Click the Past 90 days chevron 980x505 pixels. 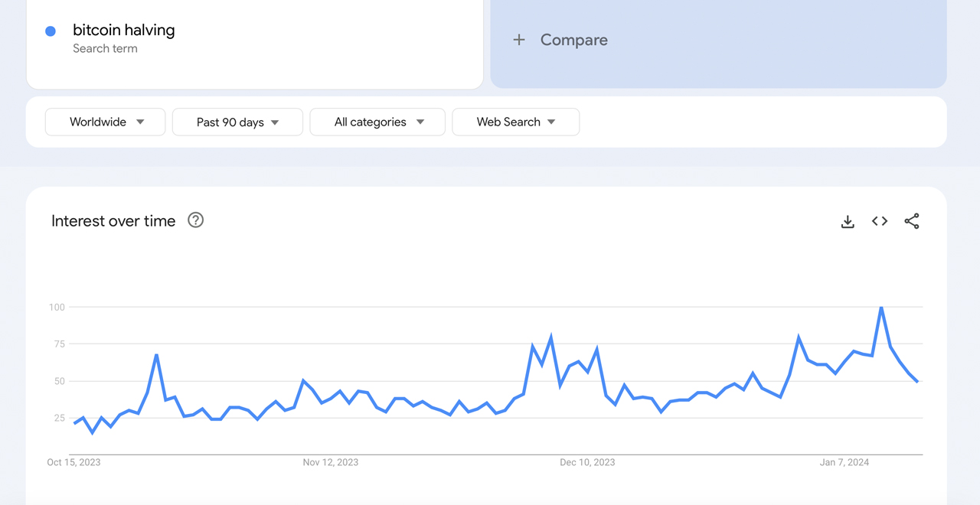275,122
